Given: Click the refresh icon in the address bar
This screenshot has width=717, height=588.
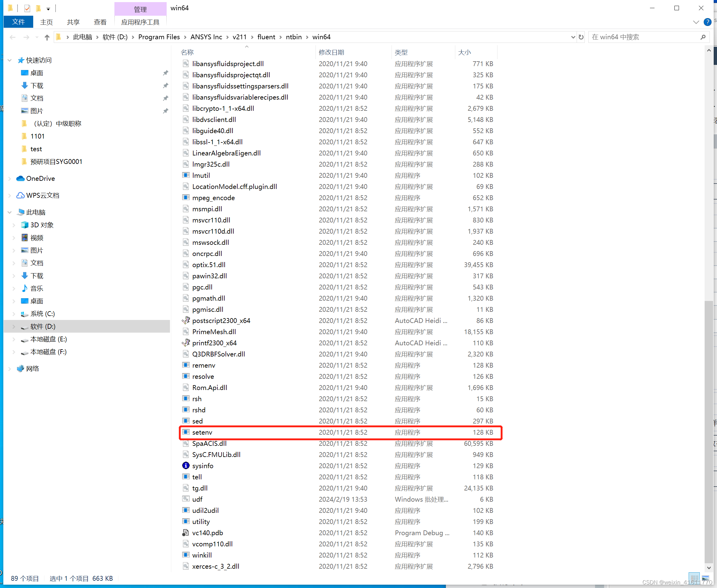Looking at the screenshot, I should click(581, 37).
